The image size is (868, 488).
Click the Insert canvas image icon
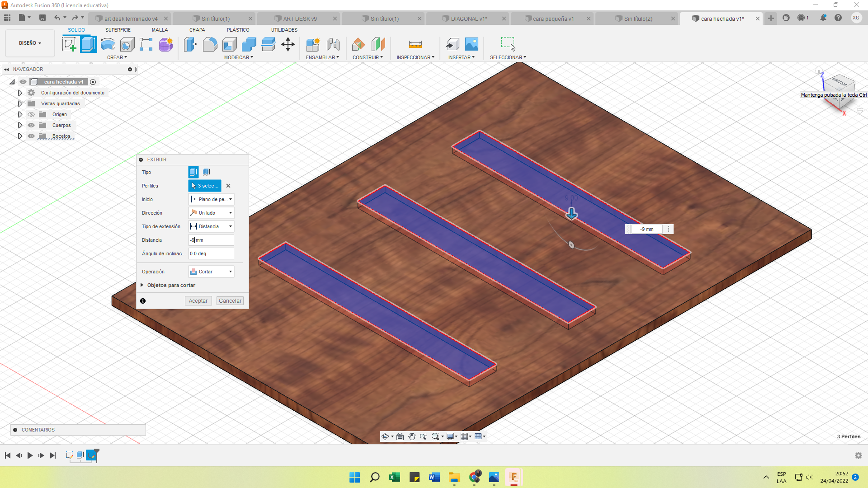point(472,44)
